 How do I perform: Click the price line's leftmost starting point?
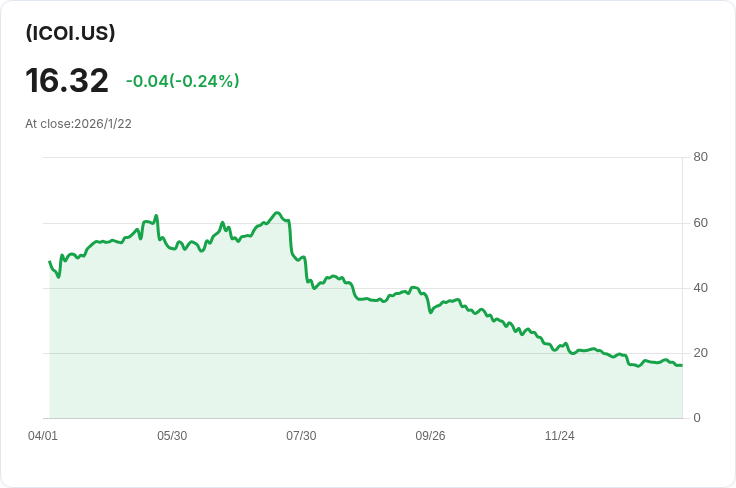click(x=50, y=261)
